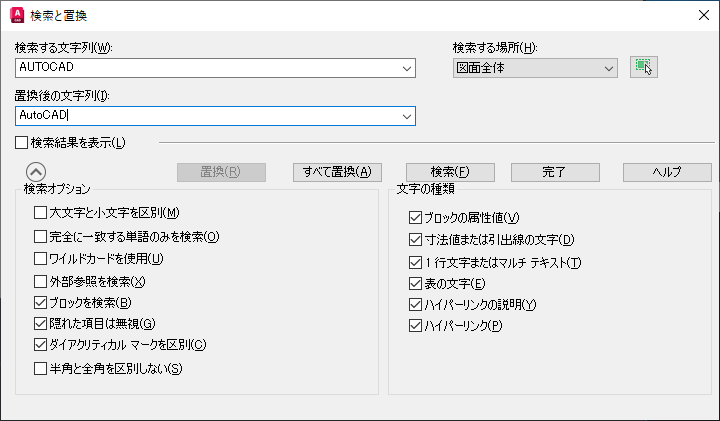Enable 大文字と小文字を区別 option
This screenshot has height=421, width=720.
click(x=41, y=212)
